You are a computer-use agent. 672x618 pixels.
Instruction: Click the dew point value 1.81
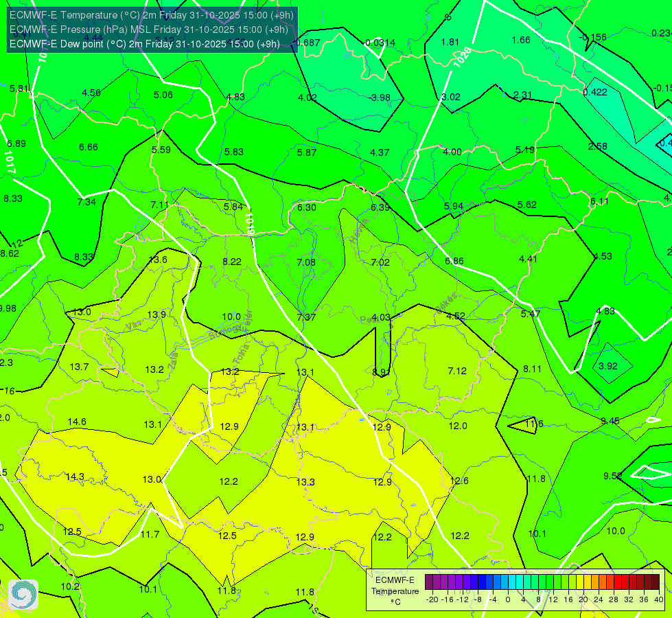pos(450,42)
